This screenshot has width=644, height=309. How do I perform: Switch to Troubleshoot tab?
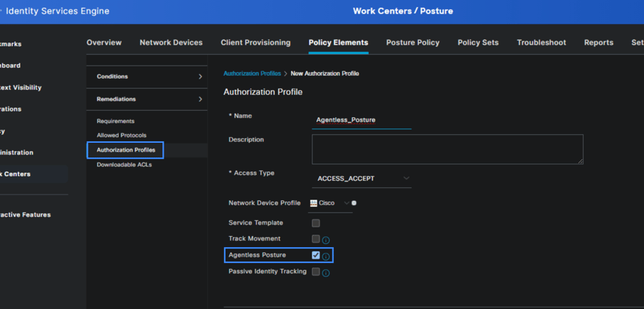541,42
